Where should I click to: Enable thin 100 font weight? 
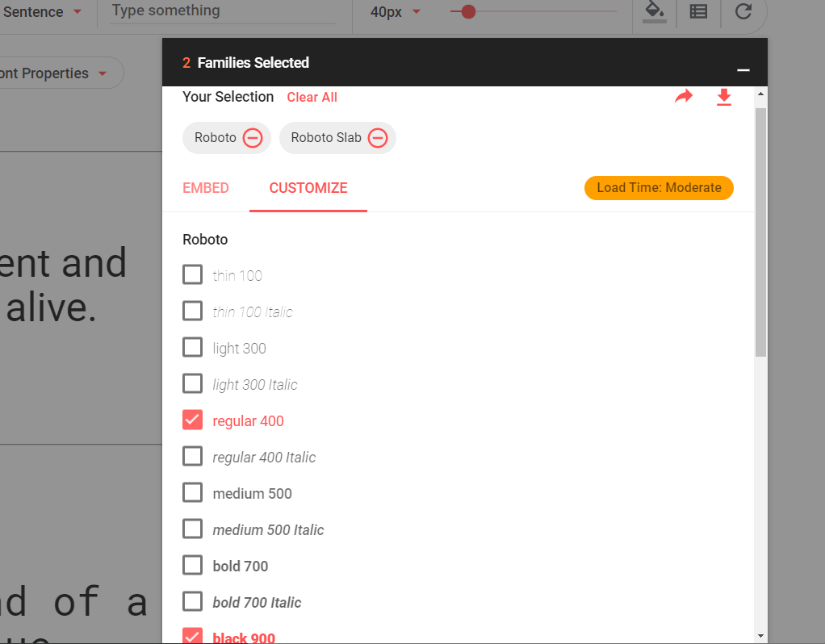(x=193, y=274)
